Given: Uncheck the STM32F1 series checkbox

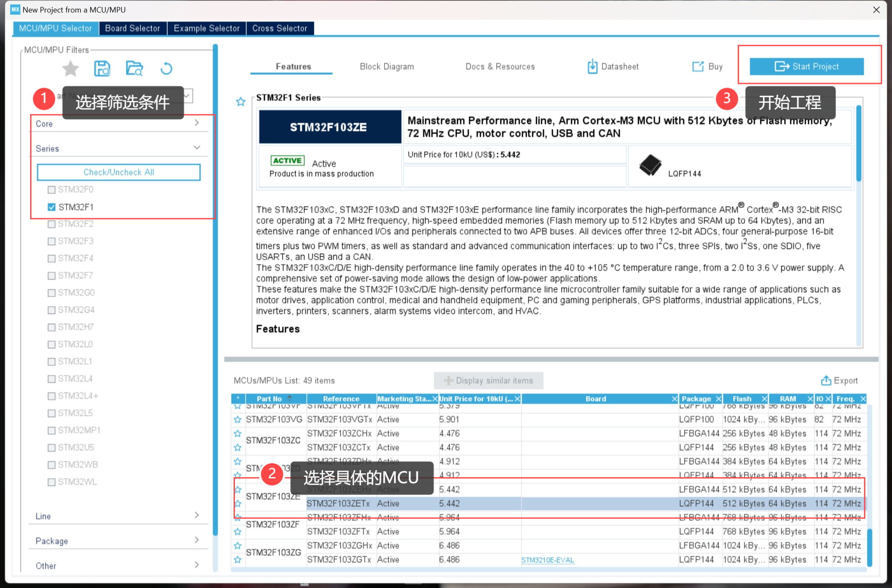Looking at the screenshot, I should (x=52, y=207).
